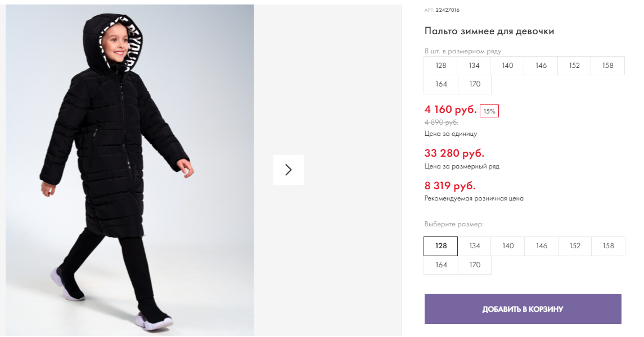Click the unit price 4 160 руб.
The image size is (644, 337).
451,110
